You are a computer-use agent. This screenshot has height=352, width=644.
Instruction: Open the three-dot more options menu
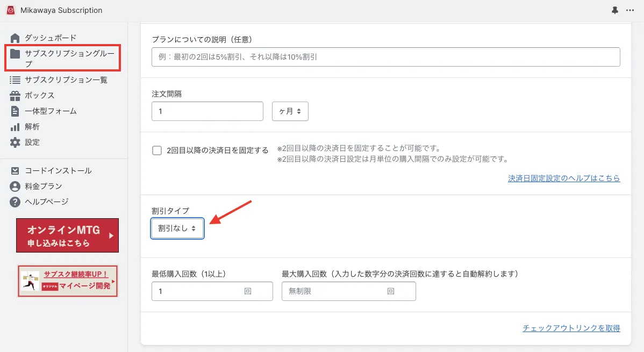(630, 10)
